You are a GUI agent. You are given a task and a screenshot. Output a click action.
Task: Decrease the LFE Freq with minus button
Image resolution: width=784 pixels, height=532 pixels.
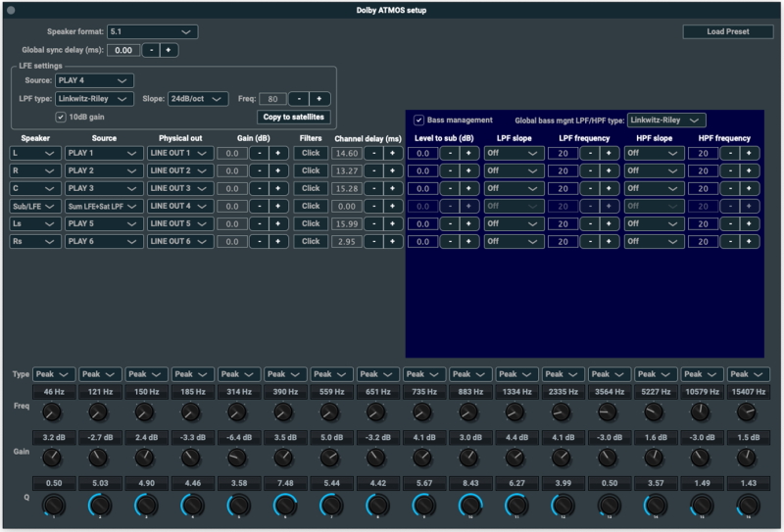pos(299,99)
